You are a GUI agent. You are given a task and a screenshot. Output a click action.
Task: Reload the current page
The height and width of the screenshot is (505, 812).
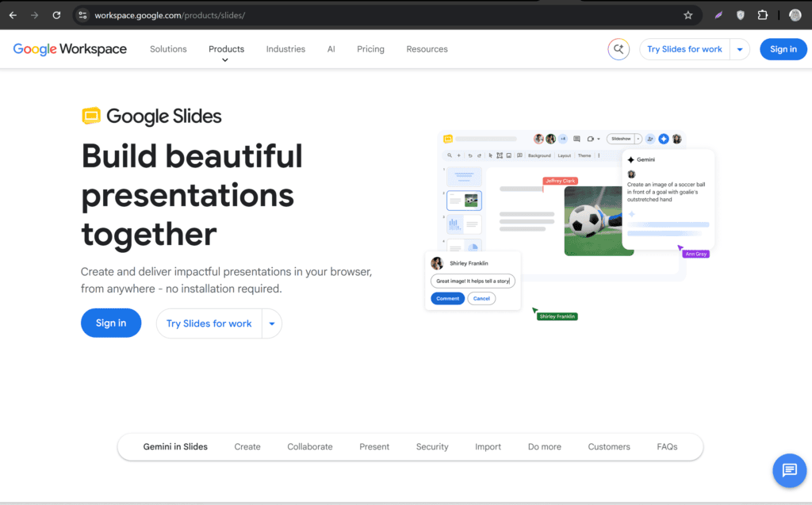[x=56, y=16]
